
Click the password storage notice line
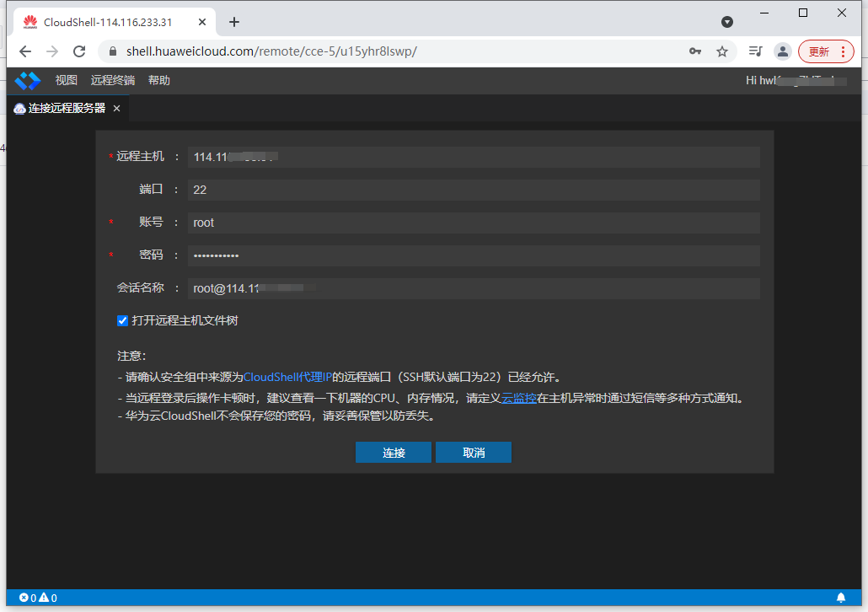coord(278,416)
